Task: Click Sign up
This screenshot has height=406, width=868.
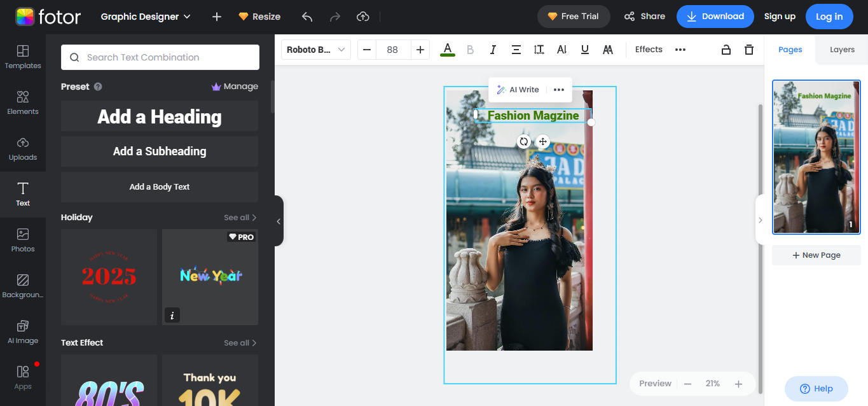Action: click(780, 17)
